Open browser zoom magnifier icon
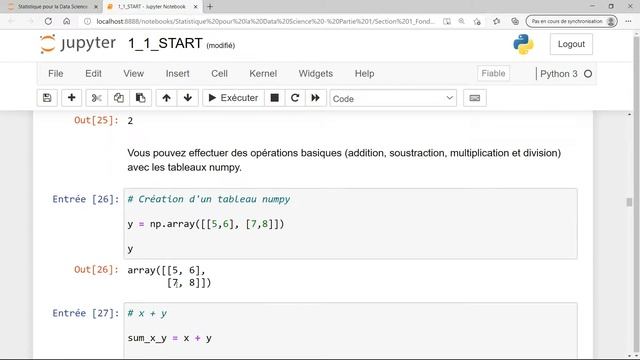The width and height of the screenshot is (640, 360). pos(462,21)
